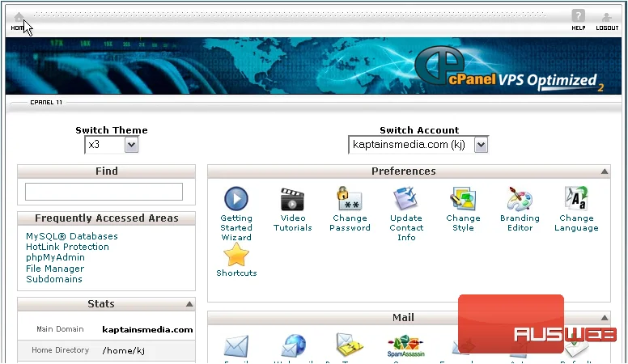Collapse the Mail section
The image size is (628, 364).
pos(605,318)
